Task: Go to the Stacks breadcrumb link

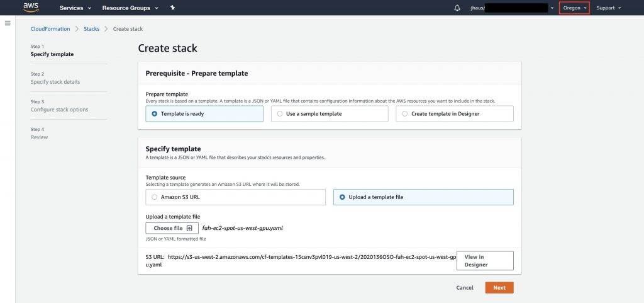Action: [x=92, y=29]
